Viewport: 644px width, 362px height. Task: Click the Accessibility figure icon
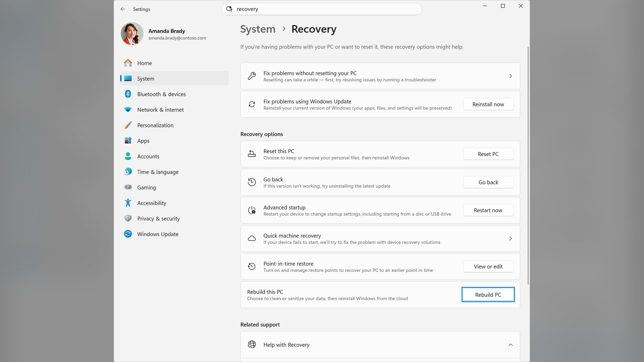click(128, 203)
